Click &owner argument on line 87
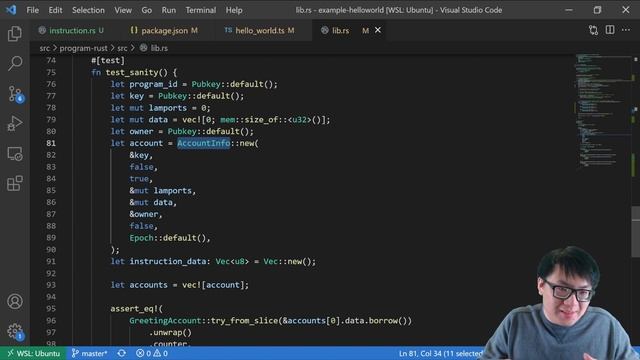Screen dimensions: 640x360 click(x=144, y=214)
